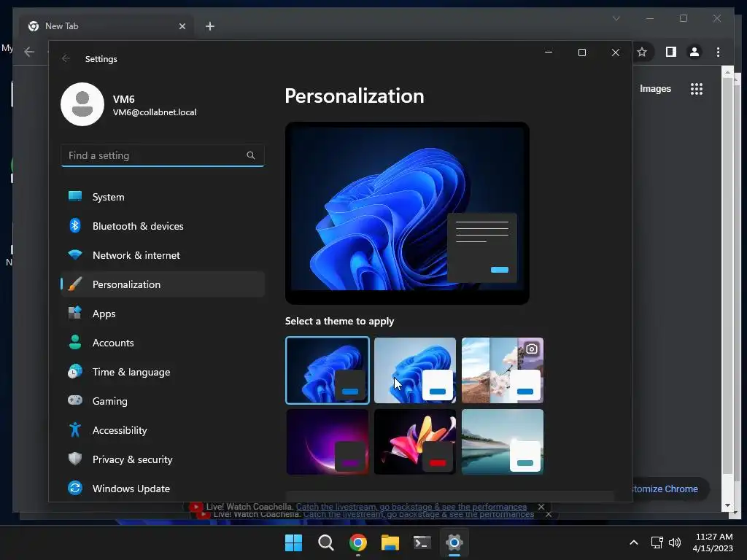Open Terminal from the taskbar
The image size is (747, 560).
pos(422,542)
